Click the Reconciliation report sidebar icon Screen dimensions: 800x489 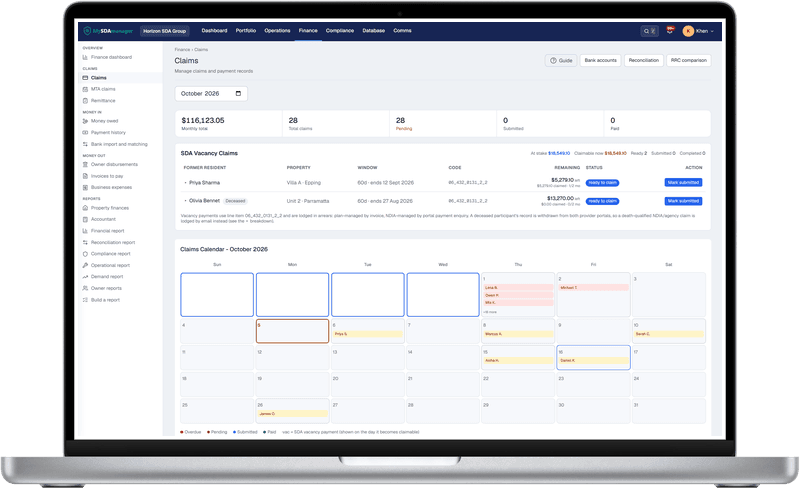point(85,242)
